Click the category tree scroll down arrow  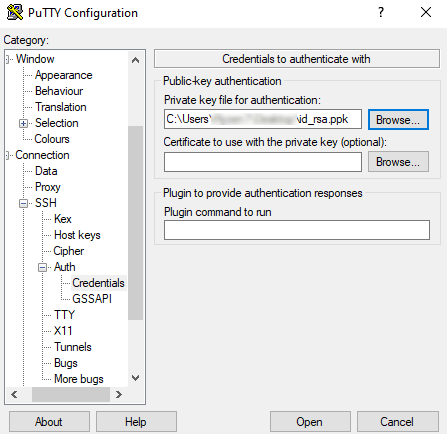pos(135,378)
